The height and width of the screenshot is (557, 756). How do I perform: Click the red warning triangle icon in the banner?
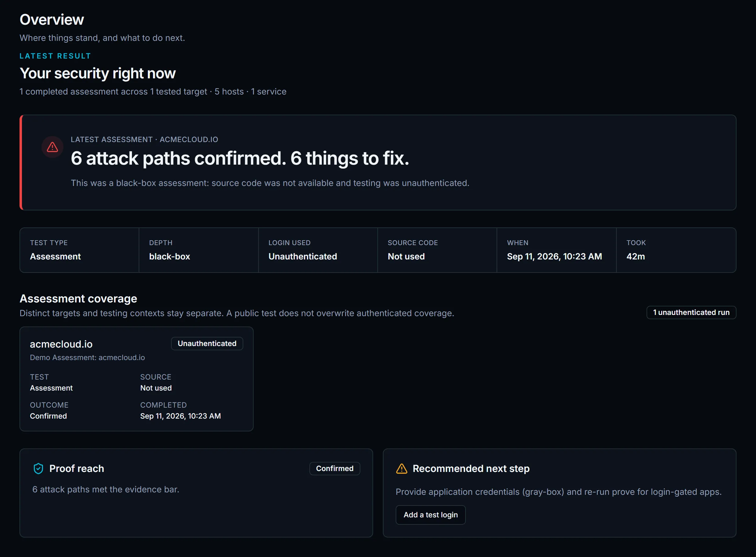tap(52, 147)
